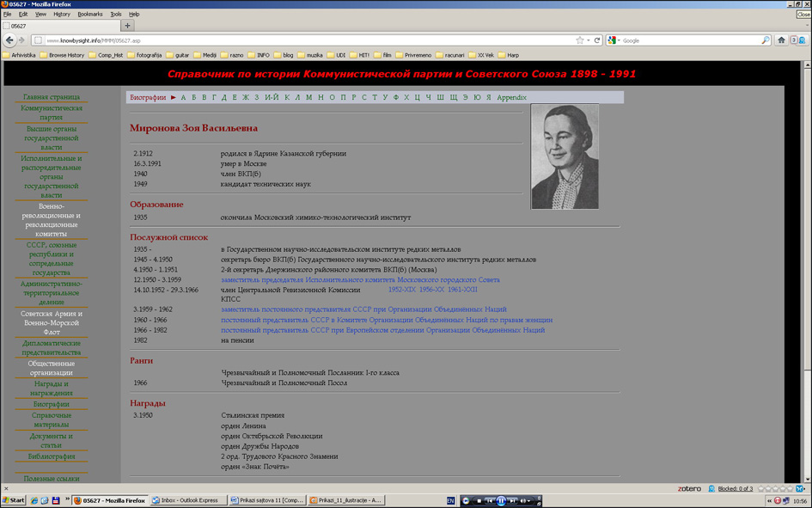Open the History menu
Viewport: 812px width, 508px height.
(62, 15)
